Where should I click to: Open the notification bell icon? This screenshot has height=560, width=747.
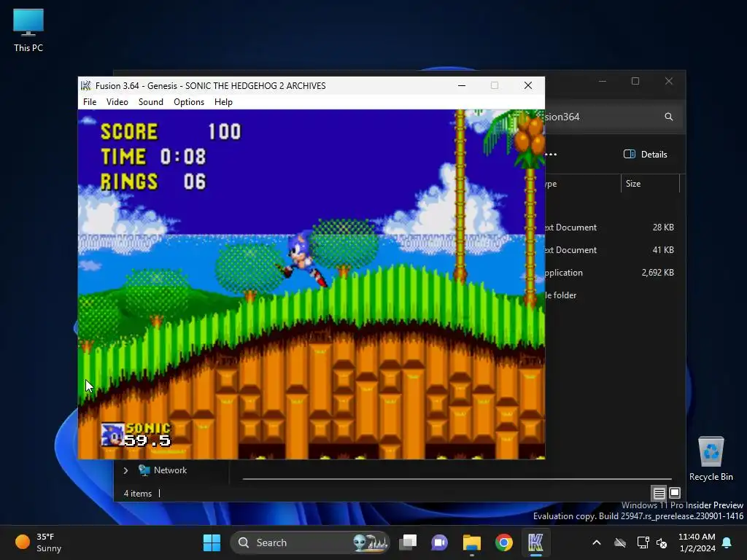tap(727, 542)
